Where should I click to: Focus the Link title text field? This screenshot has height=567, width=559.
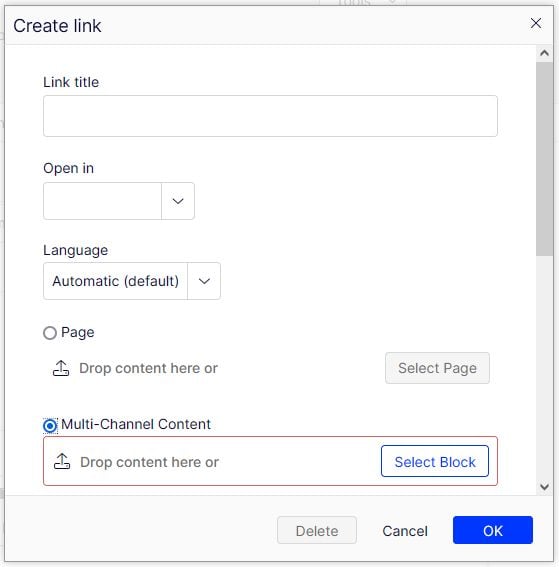[270, 116]
